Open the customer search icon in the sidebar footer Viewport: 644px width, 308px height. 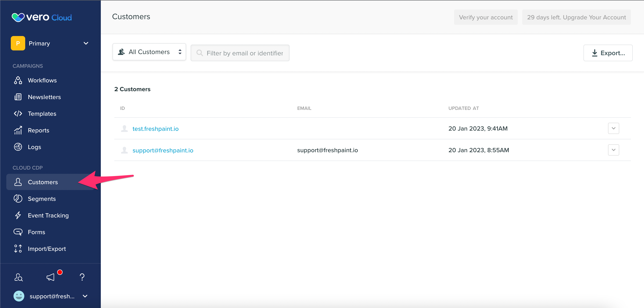pos(18,277)
